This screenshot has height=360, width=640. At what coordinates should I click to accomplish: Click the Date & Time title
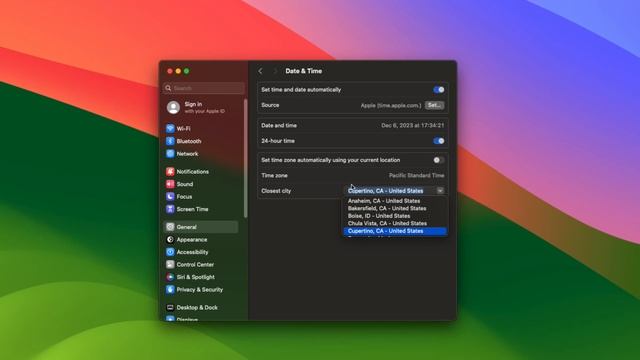click(x=304, y=71)
